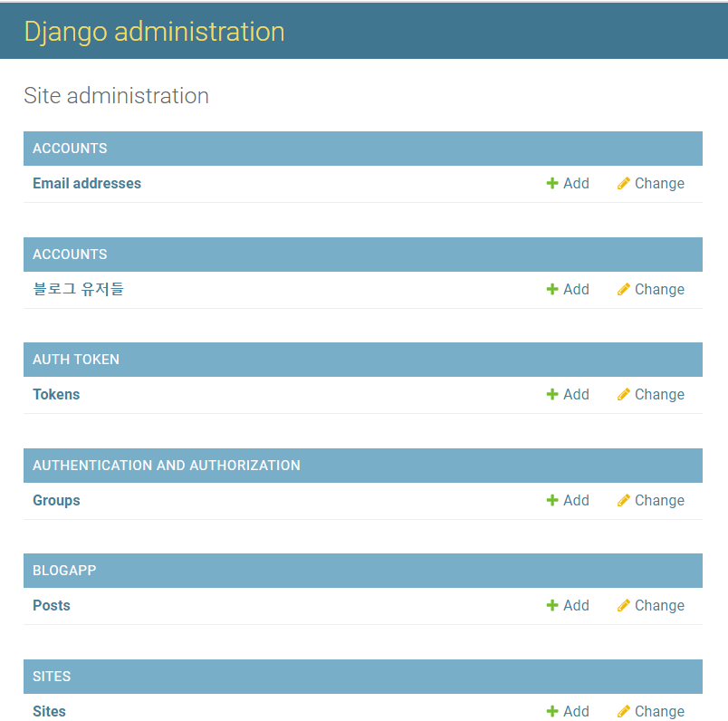Open the Email addresses model link
The image size is (728, 721).
(87, 183)
